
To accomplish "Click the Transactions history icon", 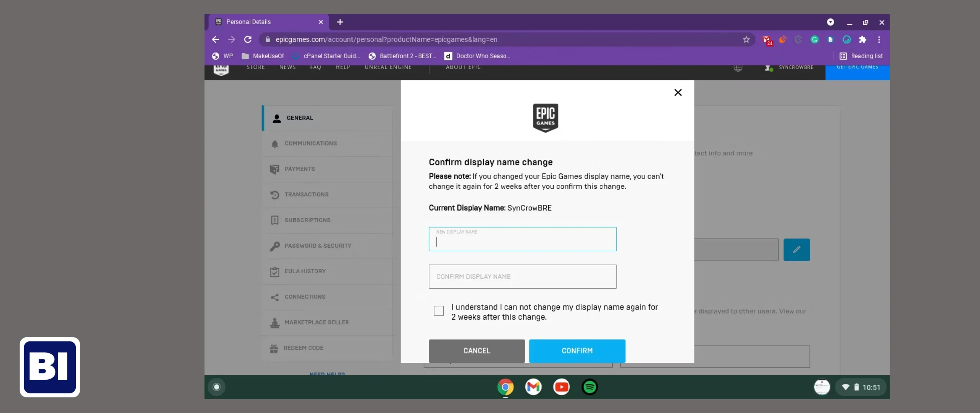I will pos(274,195).
